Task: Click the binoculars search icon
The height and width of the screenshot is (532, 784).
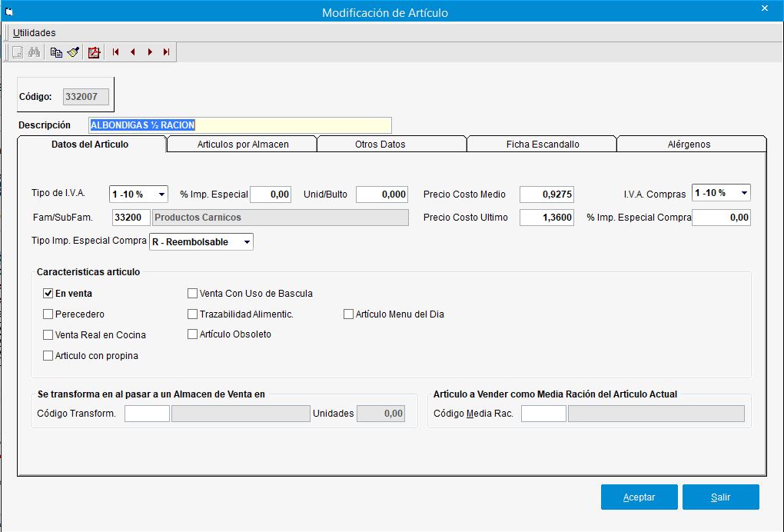Action: pyautogui.click(x=34, y=52)
